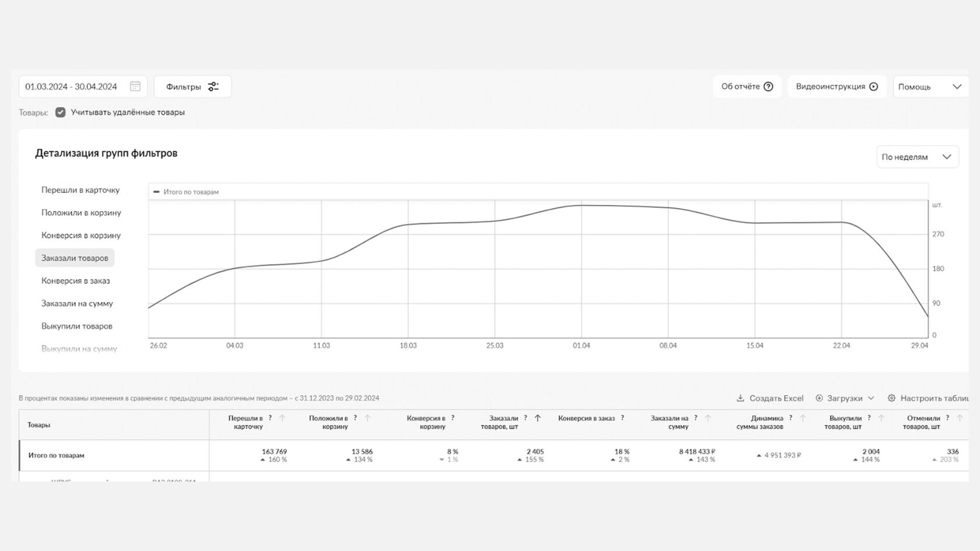Click the date range input field
980x551 pixels.
click(x=71, y=86)
